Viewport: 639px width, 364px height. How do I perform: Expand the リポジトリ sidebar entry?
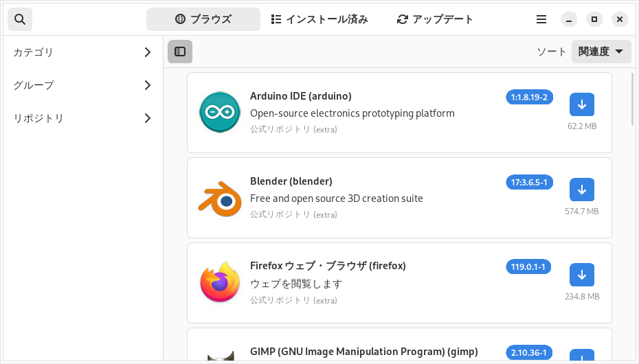click(x=82, y=118)
